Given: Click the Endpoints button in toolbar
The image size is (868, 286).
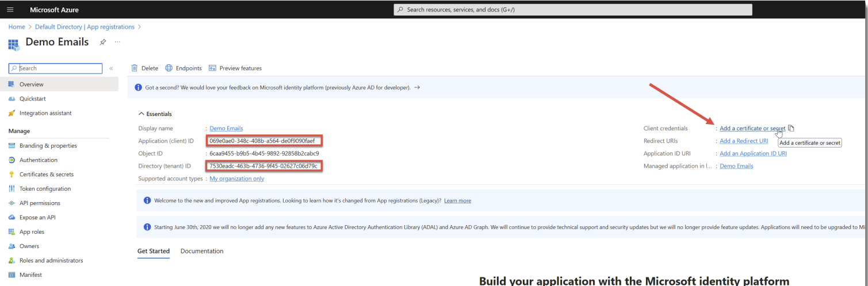Looking at the screenshot, I should tap(183, 68).
